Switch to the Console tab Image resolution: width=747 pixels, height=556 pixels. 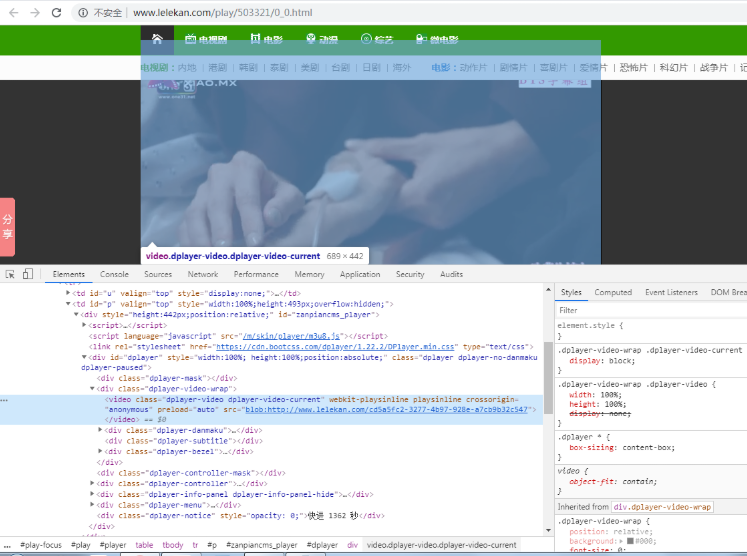[x=114, y=274]
